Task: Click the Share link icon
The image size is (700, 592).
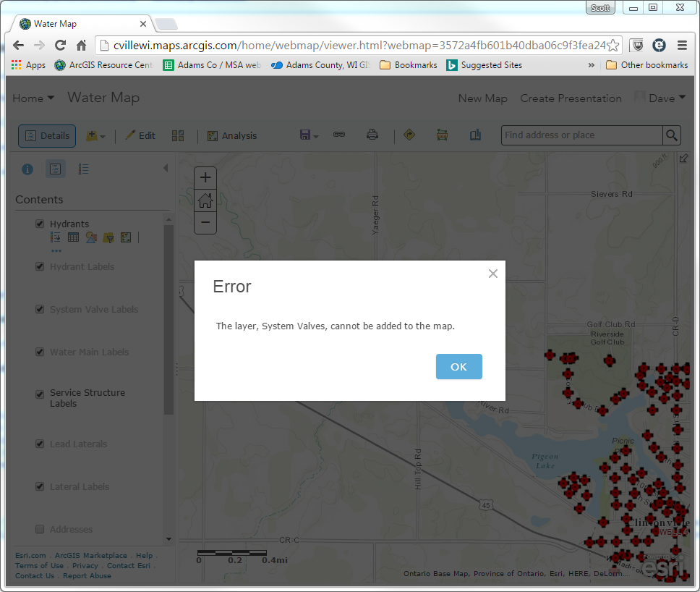Action: pos(339,135)
